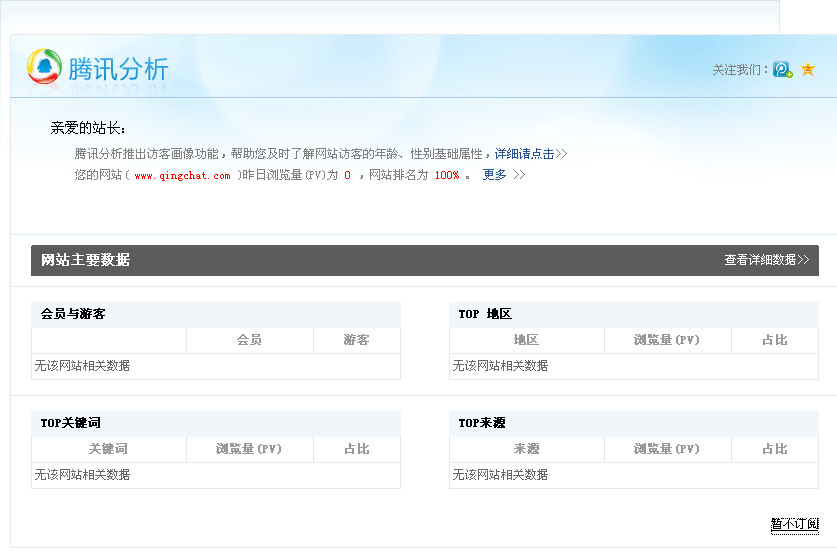
Task: Click 无该网站相关数据 in 会员与游客 table
Action: pyautogui.click(x=82, y=366)
